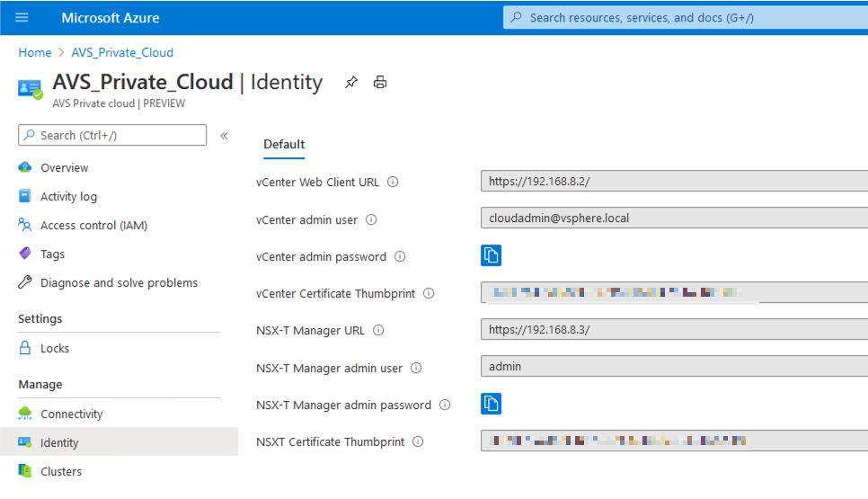Show info for vCenter Web Client URL
Screen dimensions: 868x499
click(393, 182)
